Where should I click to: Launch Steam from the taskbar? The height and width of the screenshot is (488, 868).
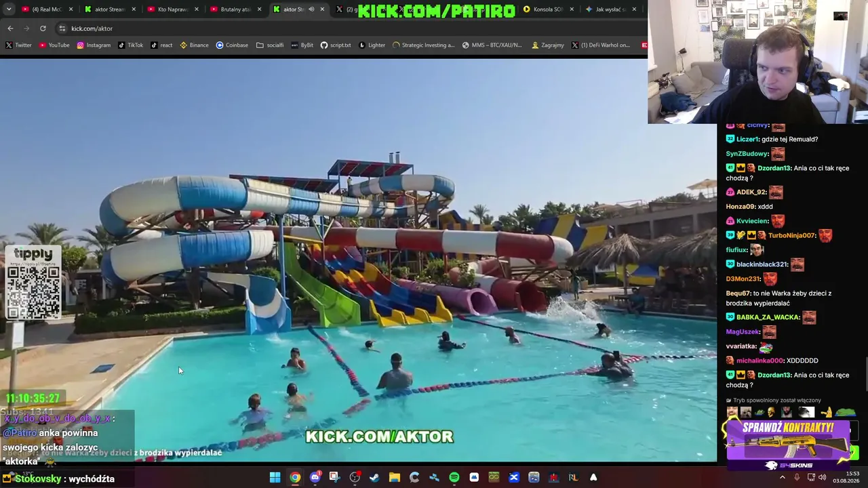click(x=374, y=478)
